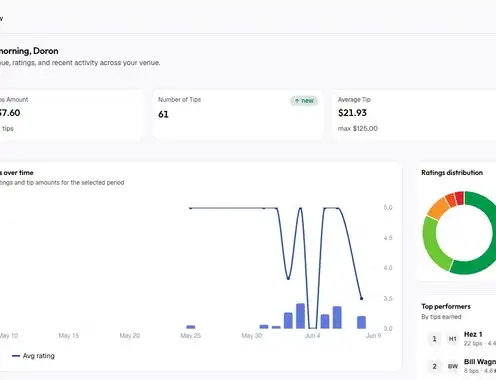This screenshot has width=496, height=380.
Task: Open the Number of Tips card
Action: click(238, 115)
